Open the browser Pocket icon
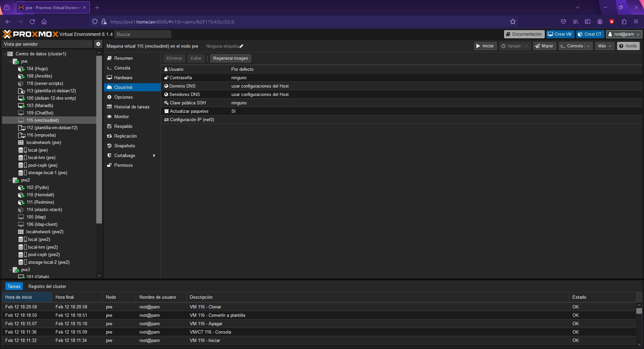The image size is (644, 349). point(563,22)
